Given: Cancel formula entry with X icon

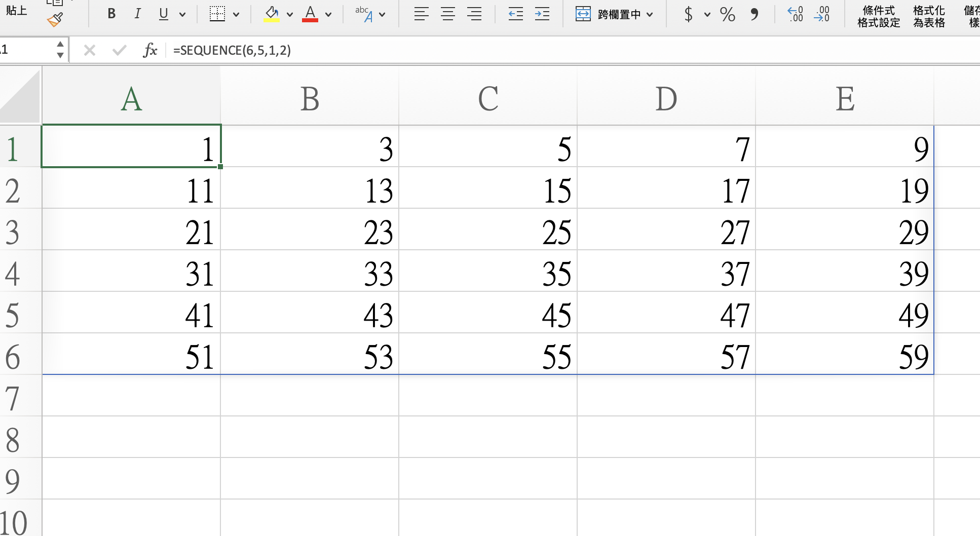Looking at the screenshot, I should pos(90,50).
